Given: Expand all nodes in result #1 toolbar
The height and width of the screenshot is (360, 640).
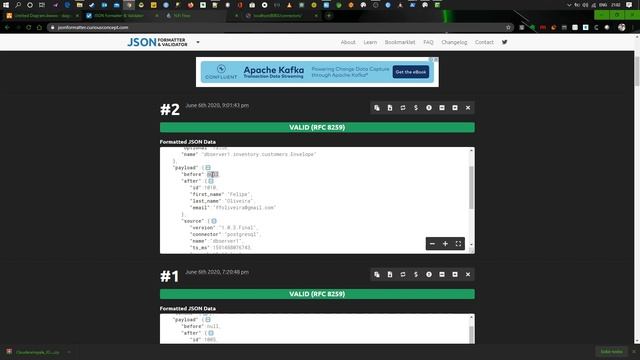Looking at the screenshot, I should (x=455, y=274).
